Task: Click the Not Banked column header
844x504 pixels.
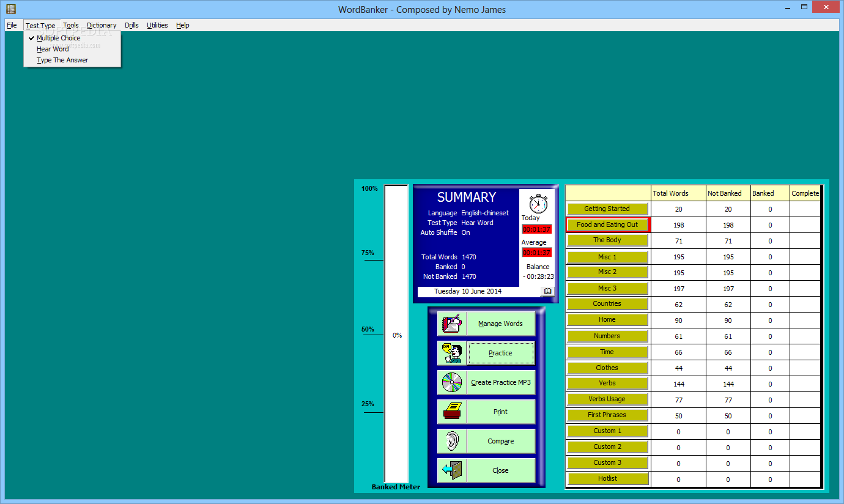Action: [728, 193]
